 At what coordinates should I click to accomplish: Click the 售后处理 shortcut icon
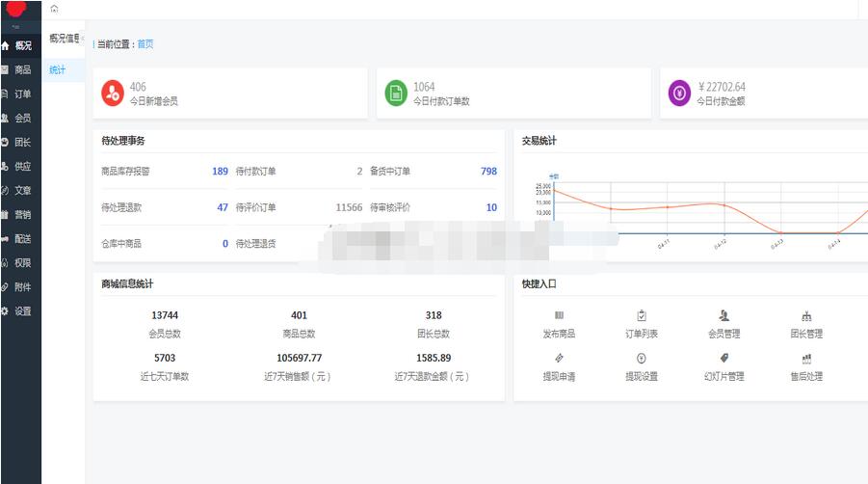[x=806, y=359]
